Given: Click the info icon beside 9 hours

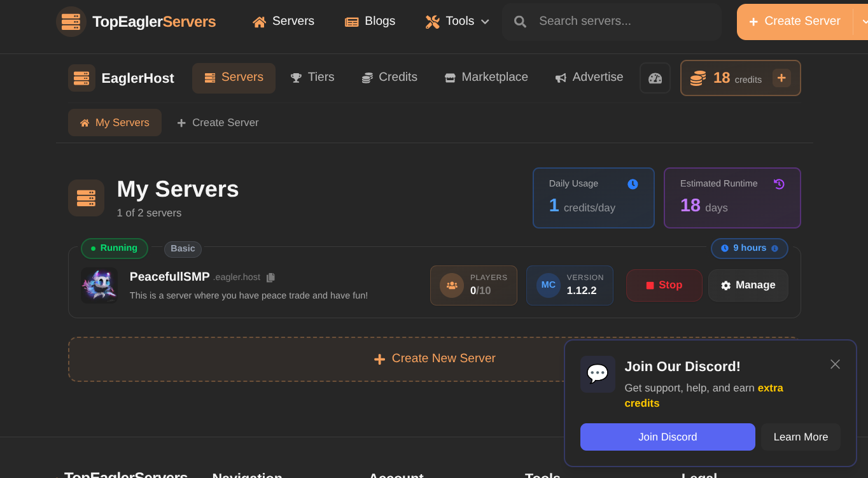Looking at the screenshot, I should pos(774,248).
